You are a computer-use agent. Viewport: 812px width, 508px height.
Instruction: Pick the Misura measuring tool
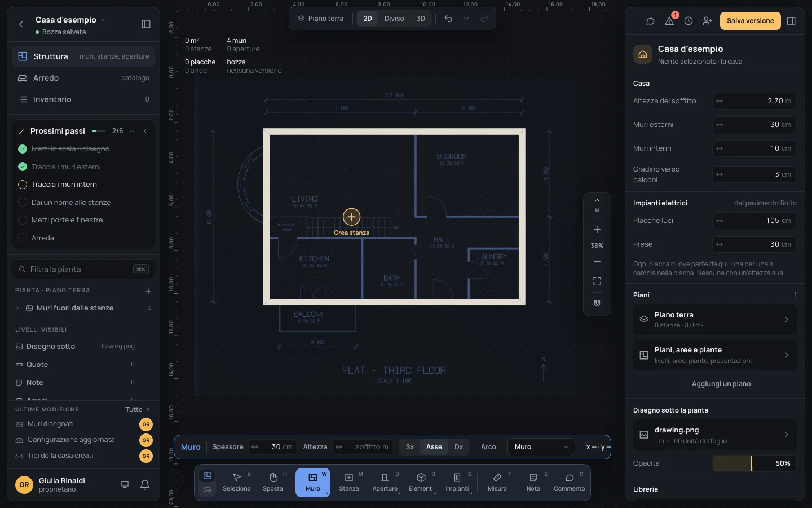(x=497, y=483)
